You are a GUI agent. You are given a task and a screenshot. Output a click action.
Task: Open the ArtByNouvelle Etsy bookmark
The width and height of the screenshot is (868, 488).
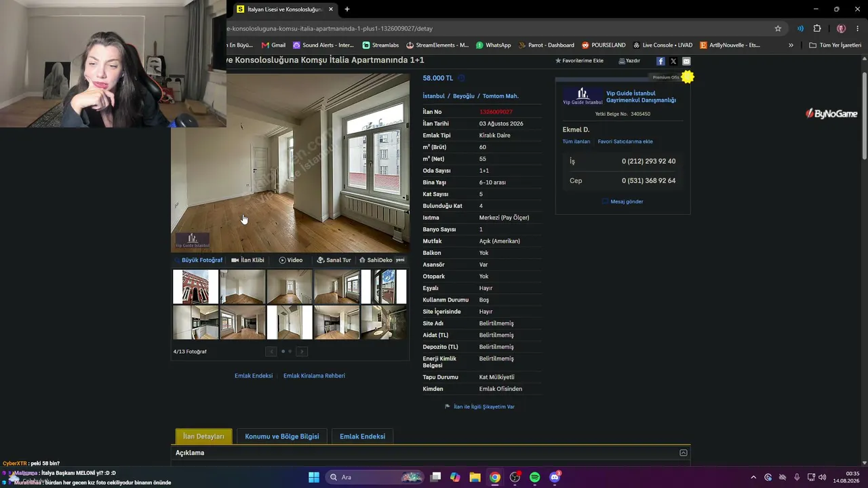tap(730, 45)
